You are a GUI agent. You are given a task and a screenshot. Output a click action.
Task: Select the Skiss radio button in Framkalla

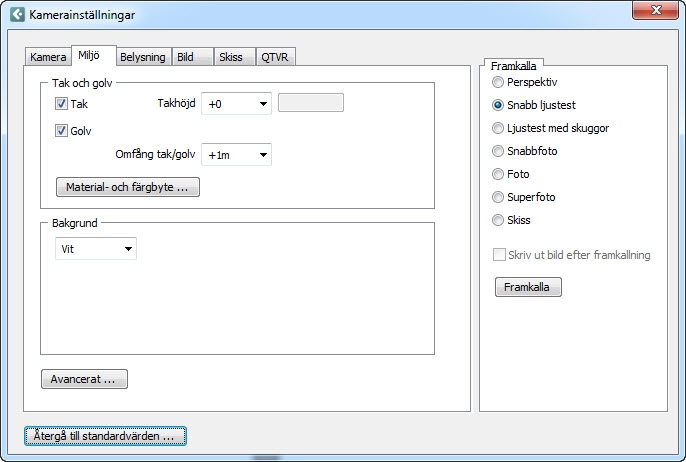point(498,220)
